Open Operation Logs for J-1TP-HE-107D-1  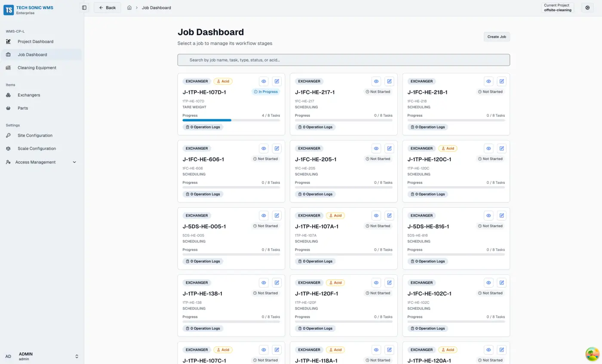pyautogui.click(x=203, y=127)
